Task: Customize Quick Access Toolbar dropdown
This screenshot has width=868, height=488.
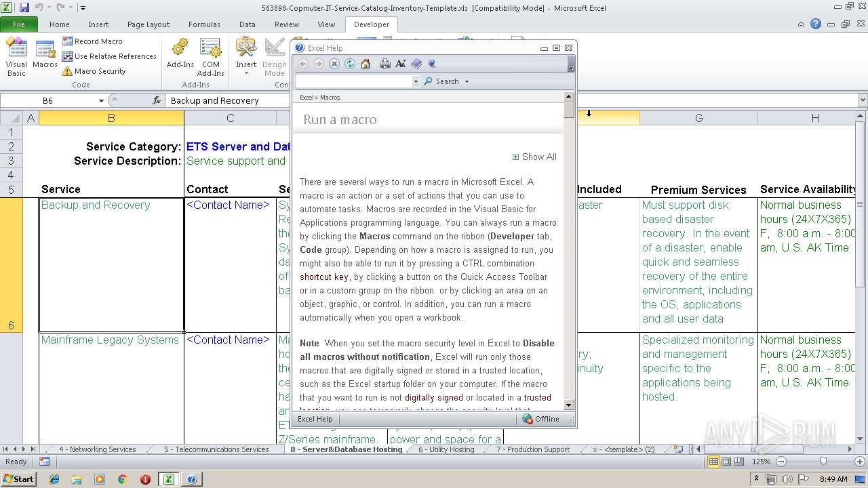Action: tap(83, 8)
